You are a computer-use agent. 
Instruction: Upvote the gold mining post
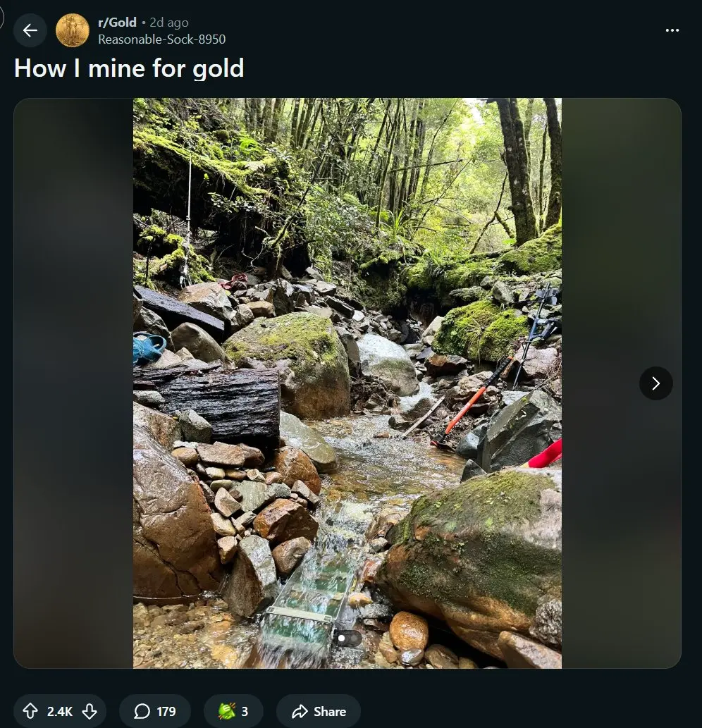(30, 711)
